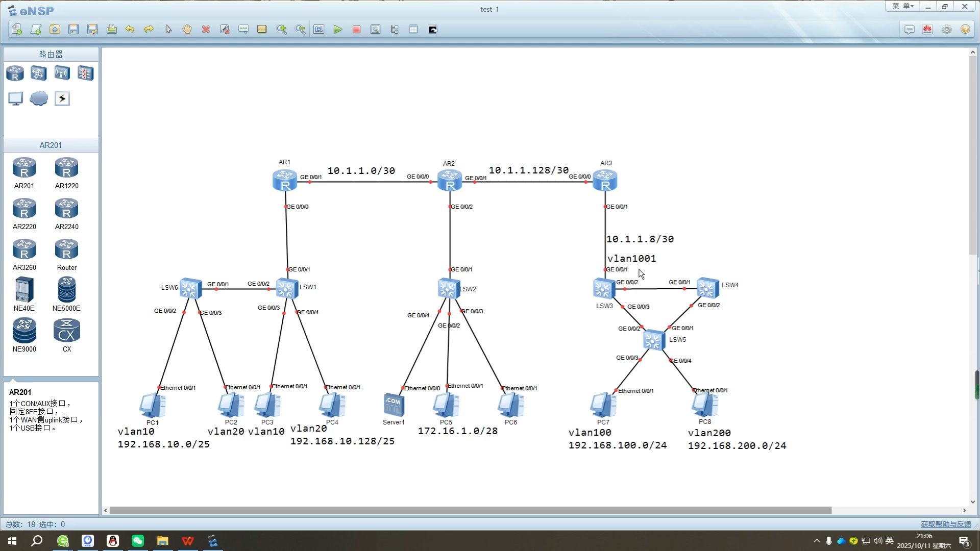
Task: Start all devices with green play button
Action: 337,29
